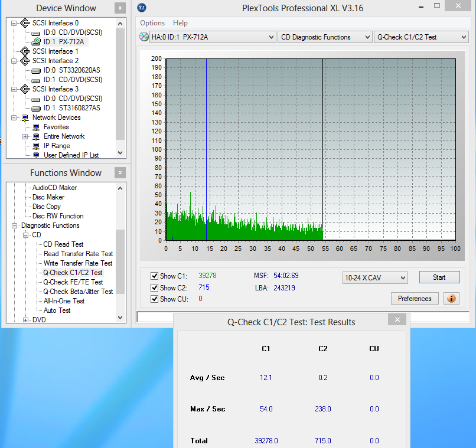
Task: Close the Functions Window panel
Action: click(x=120, y=173)
